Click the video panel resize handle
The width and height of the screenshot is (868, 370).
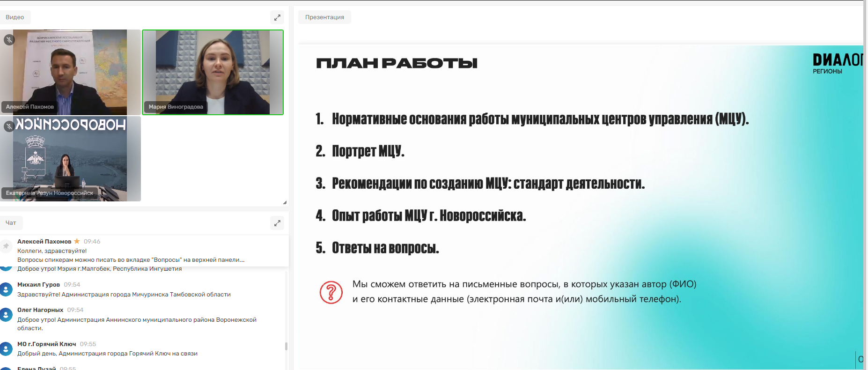point(285,202)
